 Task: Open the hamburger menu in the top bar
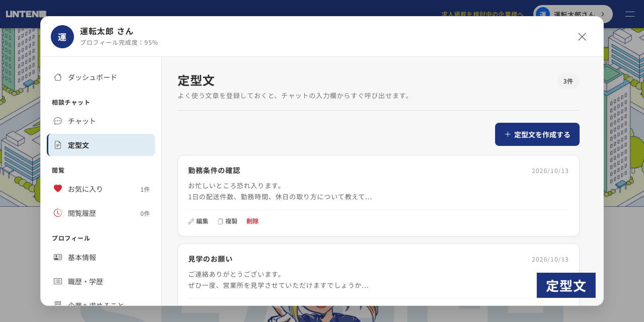coord(630,14)
